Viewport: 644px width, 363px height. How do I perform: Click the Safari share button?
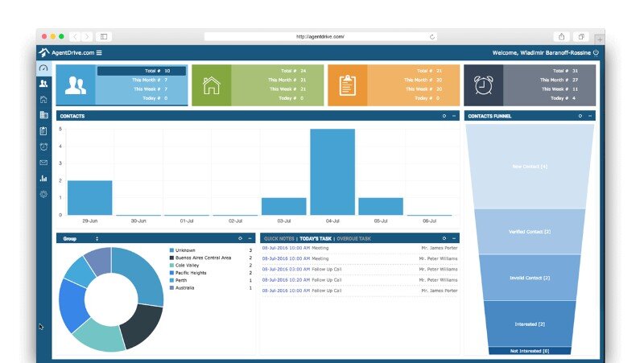[x=561, y=37]
